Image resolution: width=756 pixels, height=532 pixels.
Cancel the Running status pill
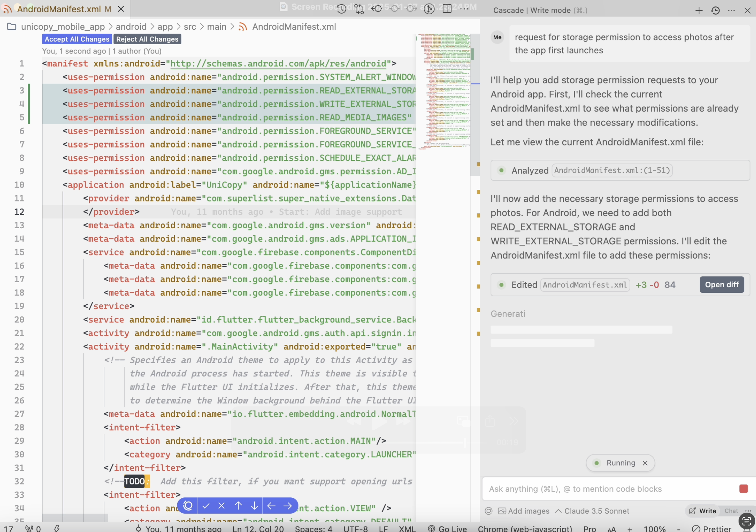646,463
